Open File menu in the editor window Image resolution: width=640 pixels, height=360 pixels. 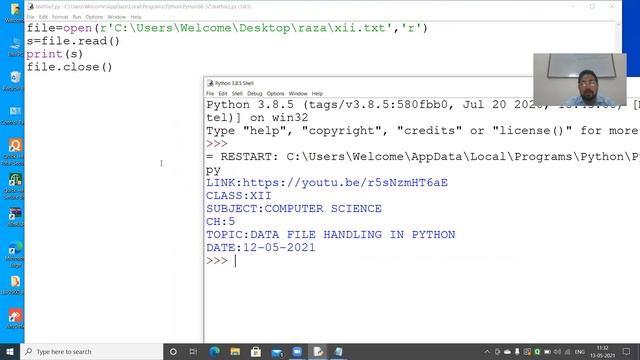31,17
